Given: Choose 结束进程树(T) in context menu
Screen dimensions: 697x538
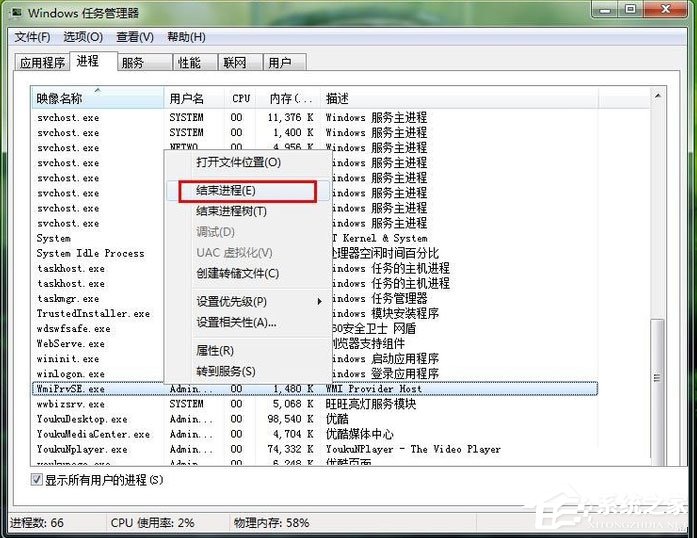Looking at the screenshot, I should click(x=248, y=211).
